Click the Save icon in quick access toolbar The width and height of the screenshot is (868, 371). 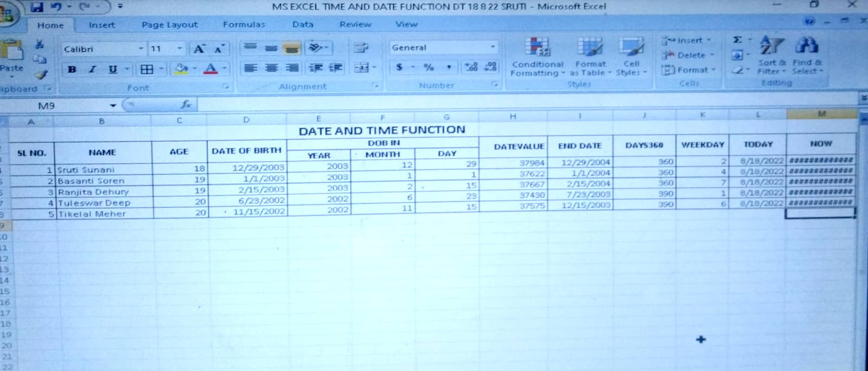pos(37,7)
